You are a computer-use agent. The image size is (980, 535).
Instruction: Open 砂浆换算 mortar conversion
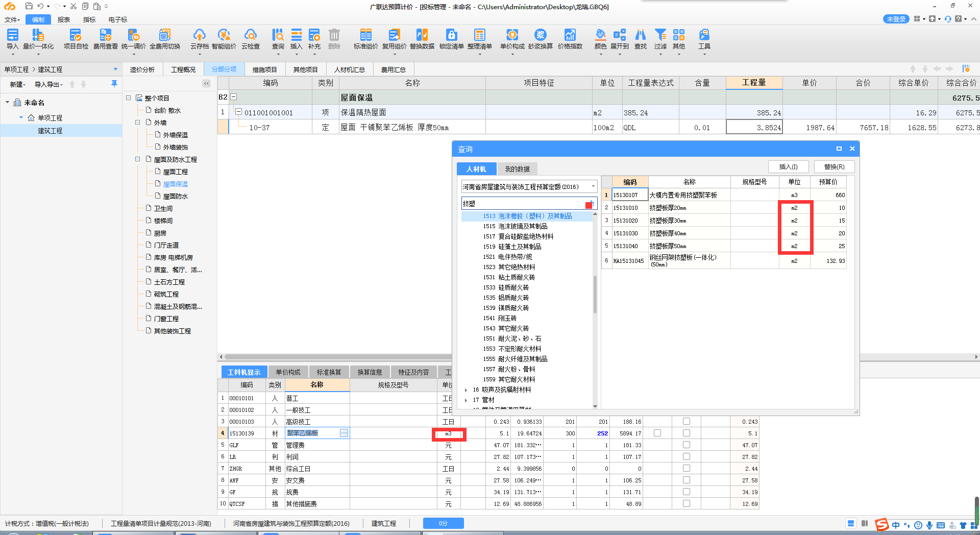click(x=540, y=39)
